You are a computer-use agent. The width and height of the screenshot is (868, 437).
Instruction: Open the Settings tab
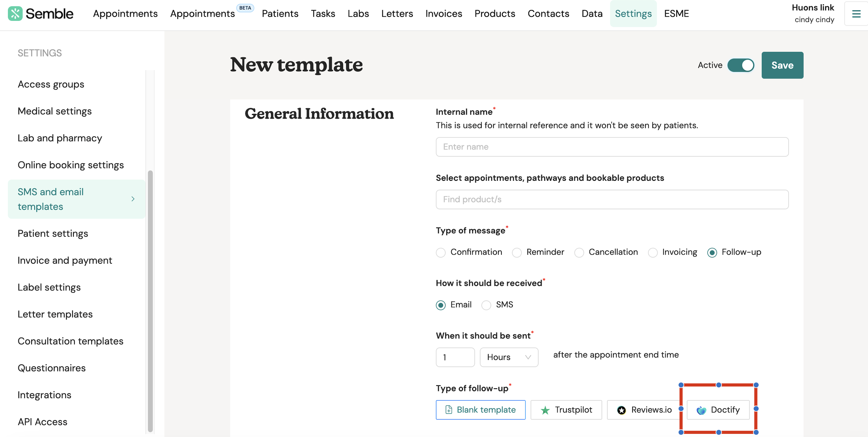[633, 13]
